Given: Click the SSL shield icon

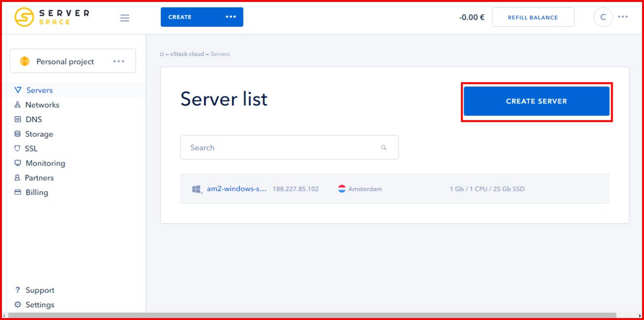Looking at the screenshot, I should pos(18,149).
